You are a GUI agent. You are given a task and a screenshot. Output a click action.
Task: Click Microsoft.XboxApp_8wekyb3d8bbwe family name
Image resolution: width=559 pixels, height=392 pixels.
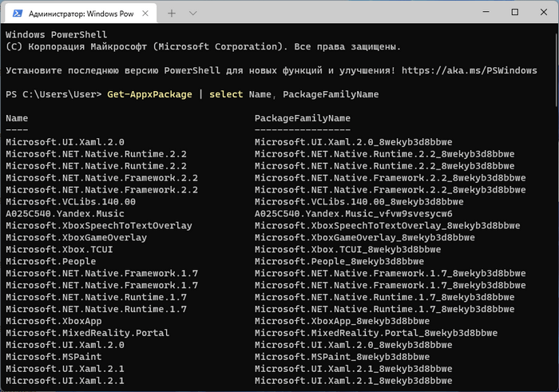tap(342, 321)
